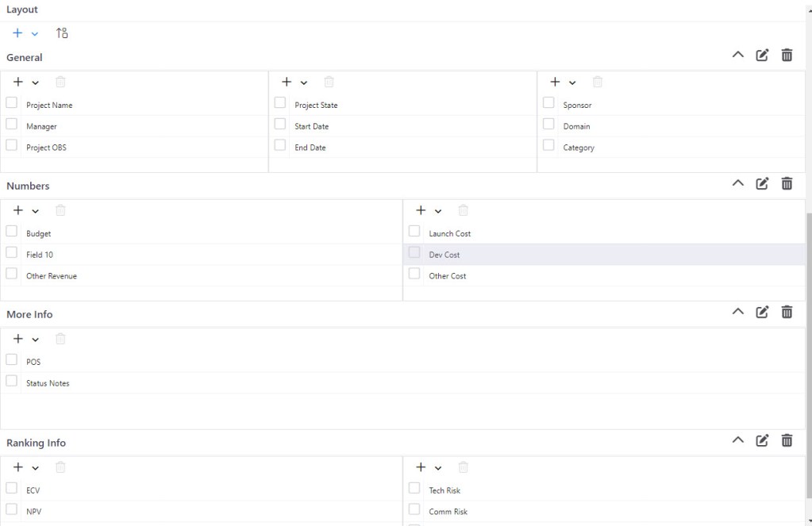Click the trash icon above the Budget column
This screenshot has width=812, height=526.
(x=60, y=210)
